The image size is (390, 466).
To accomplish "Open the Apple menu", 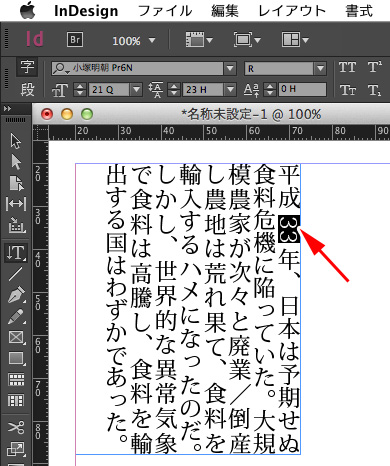I will pyautogui.click(x=28, y=11).
